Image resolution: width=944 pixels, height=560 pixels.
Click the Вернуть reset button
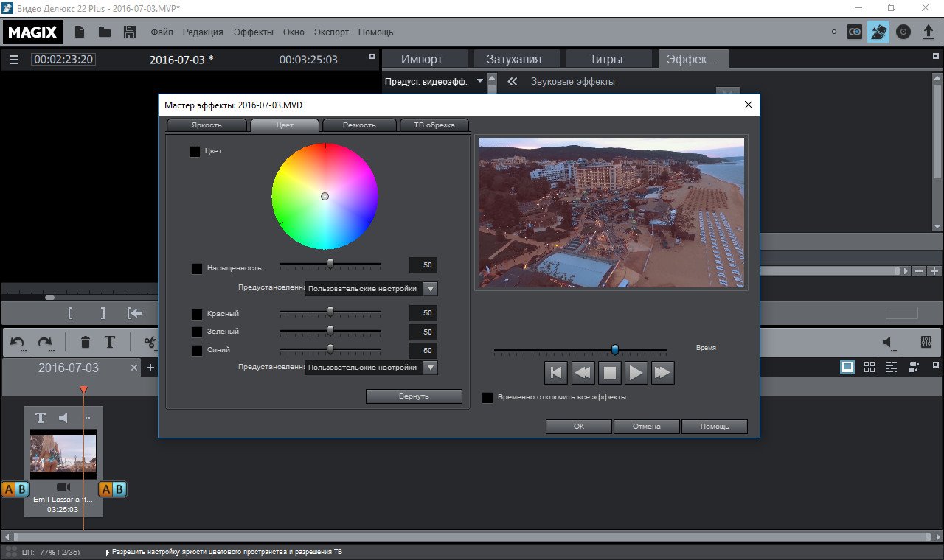pos(414,396)
